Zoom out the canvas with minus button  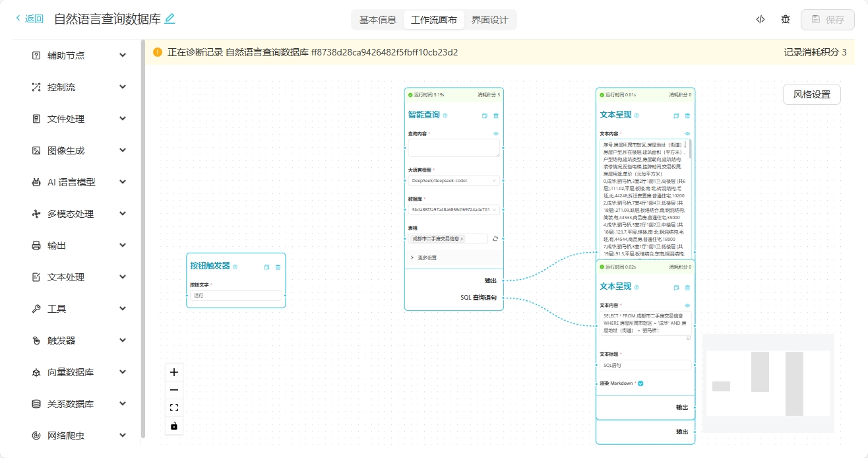pyautogui.click(x=174, y=390)
